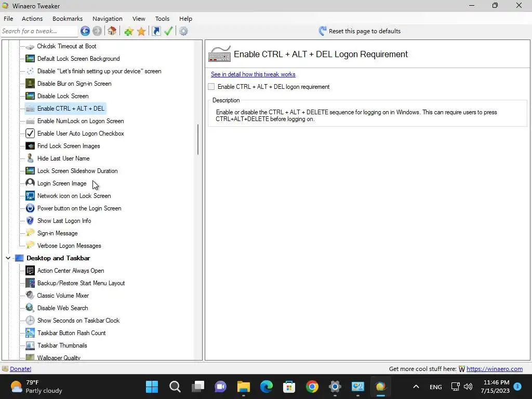Click the tree panel vertical scrollbar thumb
The height and width of the screenshot is (399, 532).
[198, 140]
